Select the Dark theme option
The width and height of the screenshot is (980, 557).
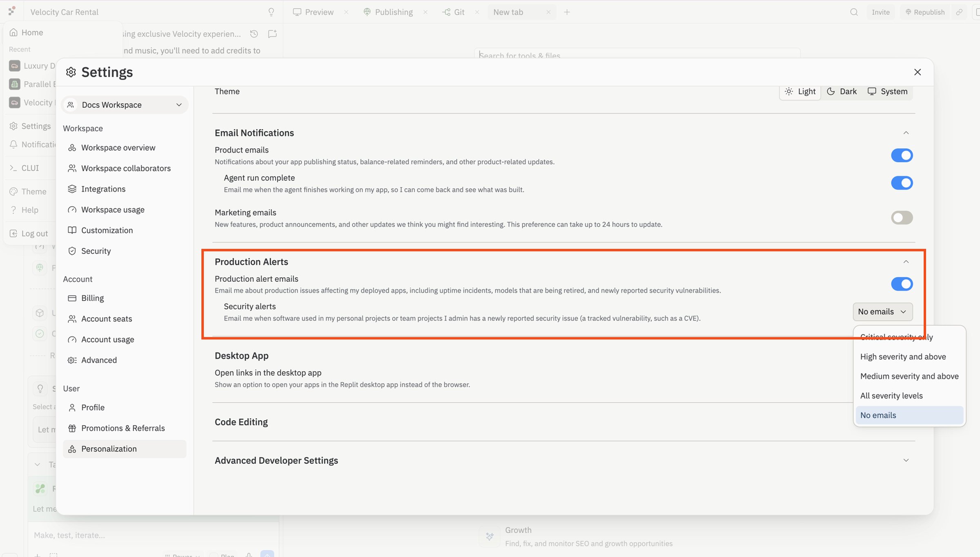[x=842, y=91]
